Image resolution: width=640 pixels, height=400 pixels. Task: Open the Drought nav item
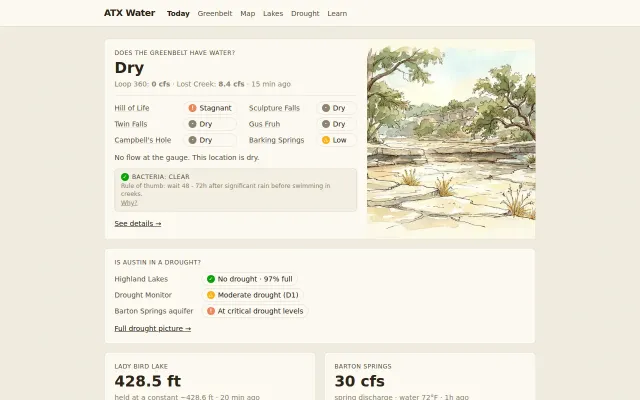tap(305, 13)
